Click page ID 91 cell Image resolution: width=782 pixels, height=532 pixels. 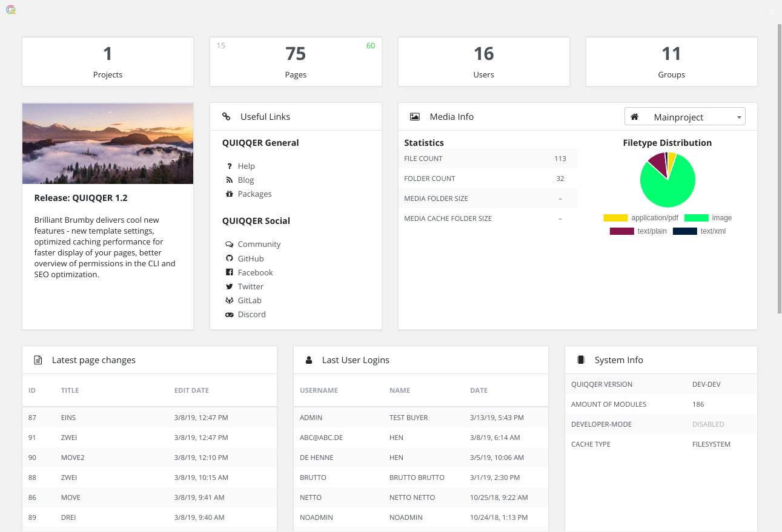click(x=32, y=438)
